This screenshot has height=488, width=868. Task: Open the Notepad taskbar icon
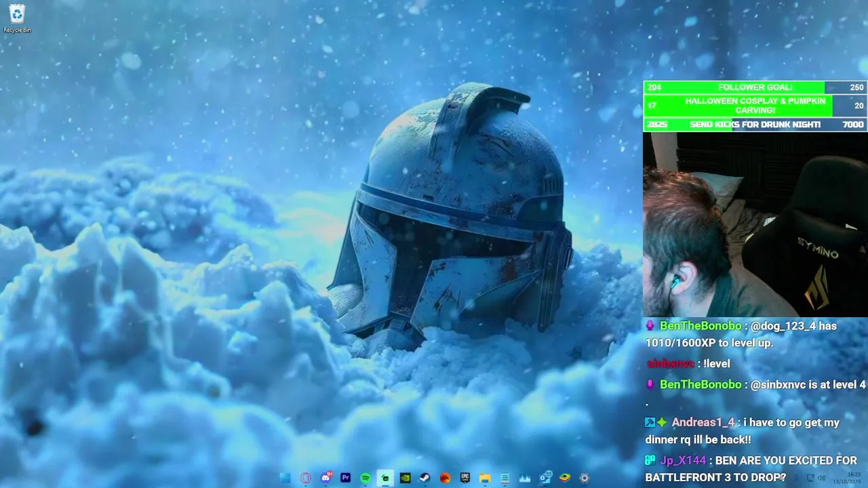click(x=505, y=478)
